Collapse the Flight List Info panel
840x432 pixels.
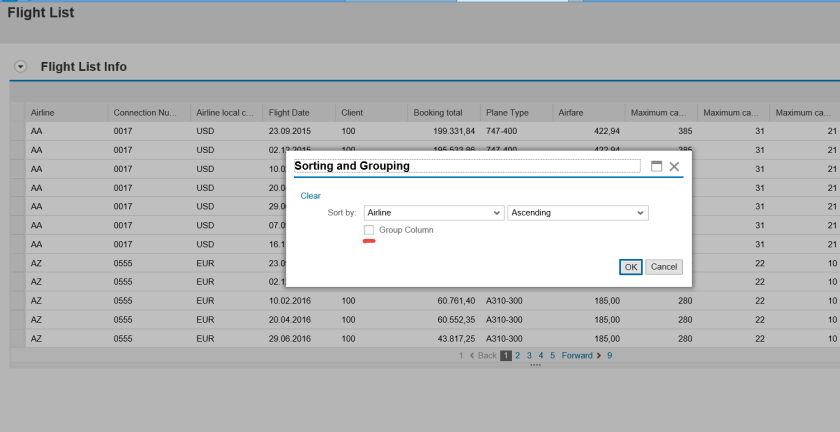20,67
